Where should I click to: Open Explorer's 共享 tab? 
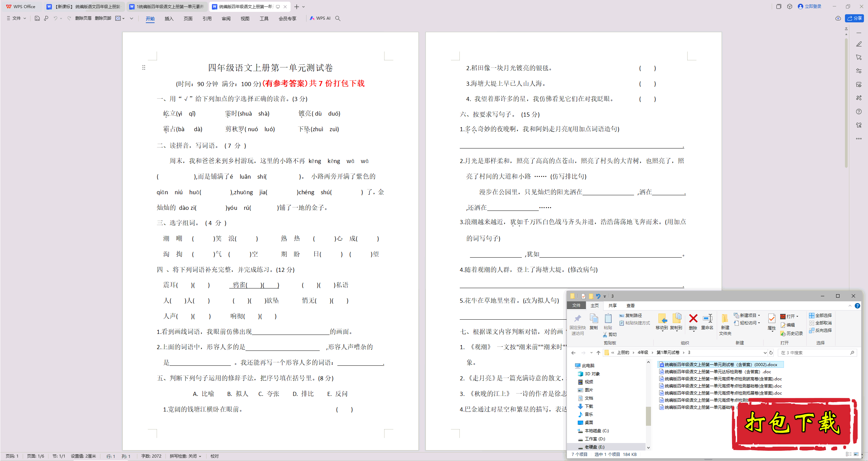tap(612, 305)
